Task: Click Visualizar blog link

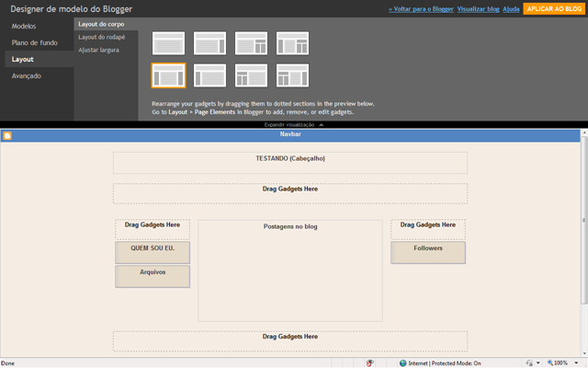Action: point(478,9)
